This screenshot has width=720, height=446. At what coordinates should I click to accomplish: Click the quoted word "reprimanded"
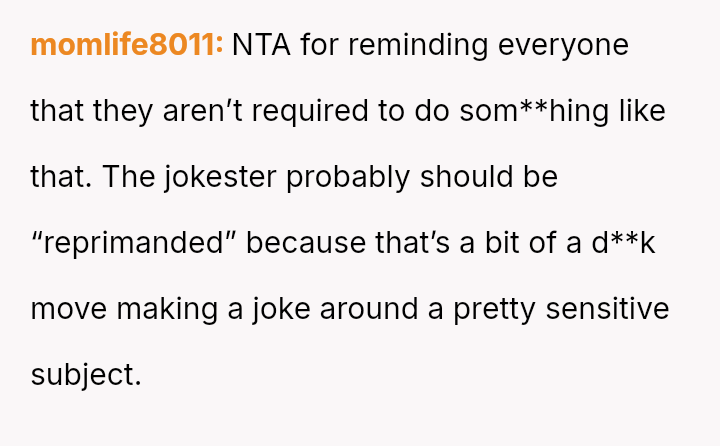pyautogui.click(x=132, y=243)
